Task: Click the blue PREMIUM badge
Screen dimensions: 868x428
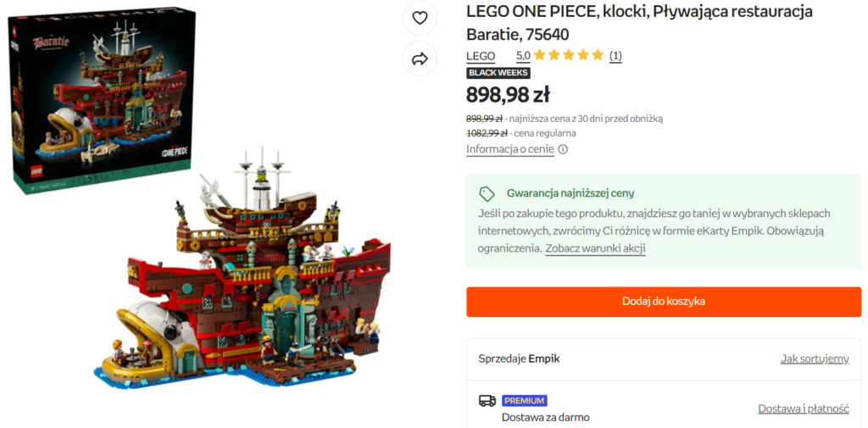Action: 525,401
